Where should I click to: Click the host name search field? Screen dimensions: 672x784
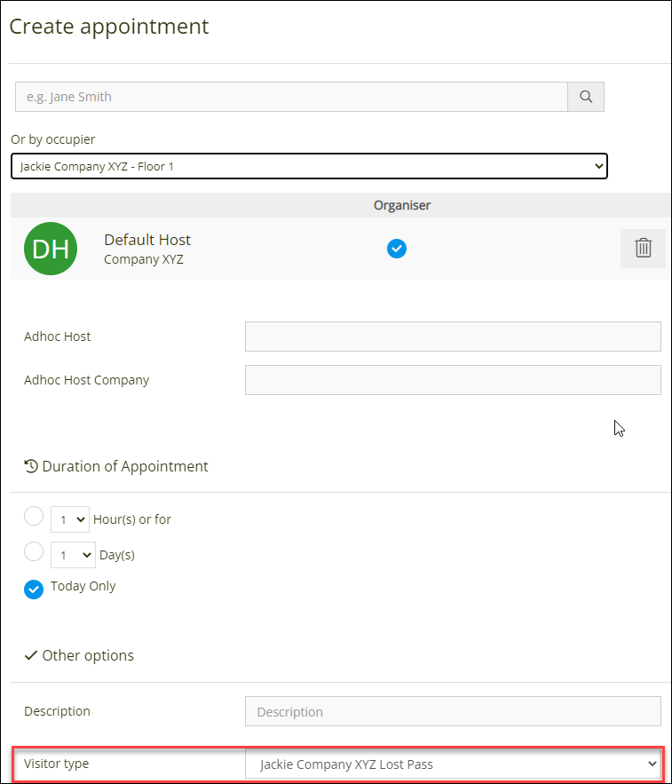point(291,97)
